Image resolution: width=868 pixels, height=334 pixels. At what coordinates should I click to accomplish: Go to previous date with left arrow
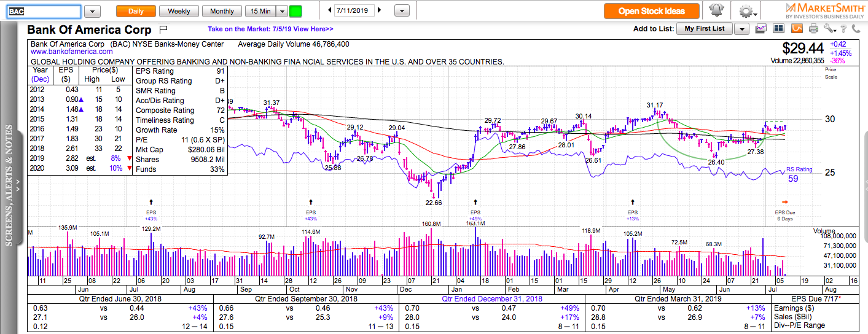coord(330,10)
